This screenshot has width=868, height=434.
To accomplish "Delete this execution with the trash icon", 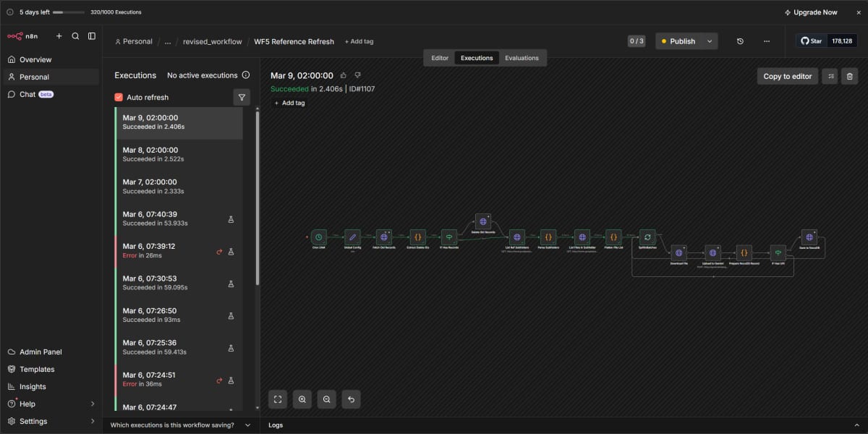I will pyautogui.click(x=849, y=76).
